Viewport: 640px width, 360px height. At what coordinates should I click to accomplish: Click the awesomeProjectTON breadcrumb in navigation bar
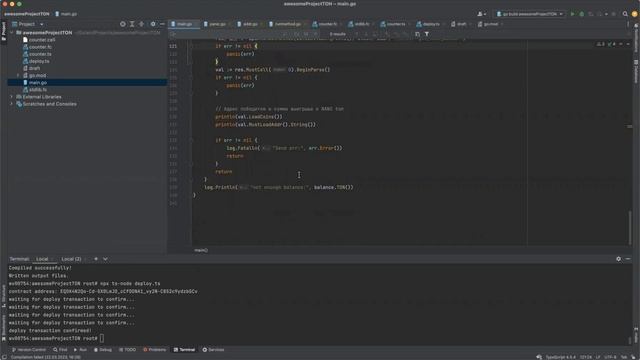(x=27, y=14)
